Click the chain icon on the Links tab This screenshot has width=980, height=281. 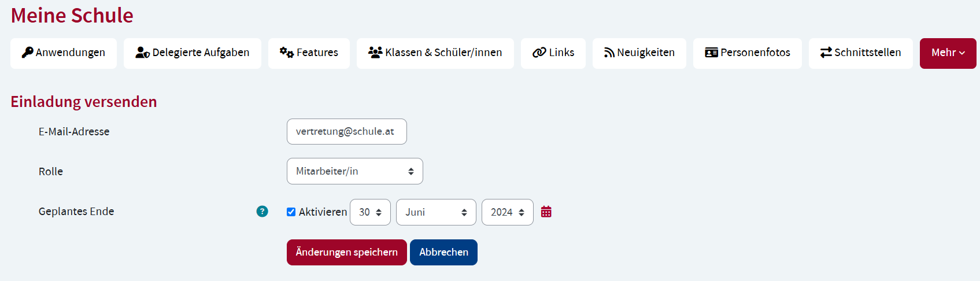point(539,53)
